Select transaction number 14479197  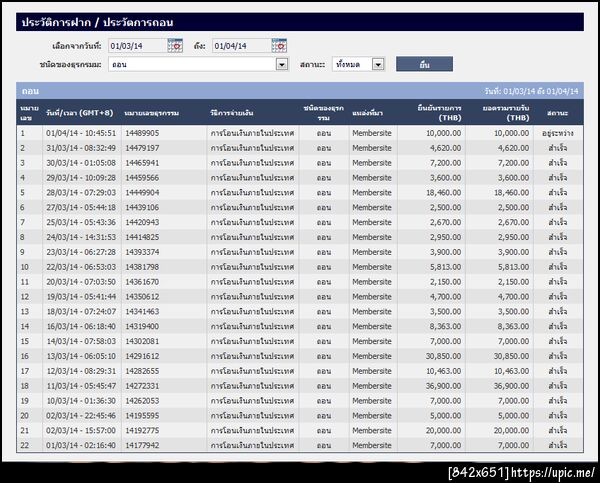pyautogui.click(x=142, y=148)
